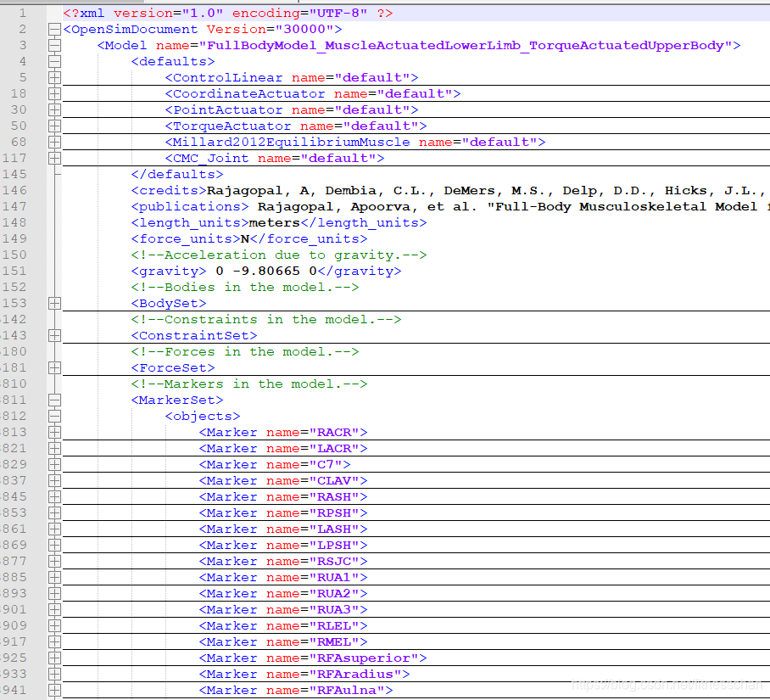Collapse the MarkerSet fold marker
770x700 pixels.
point(54,400)
